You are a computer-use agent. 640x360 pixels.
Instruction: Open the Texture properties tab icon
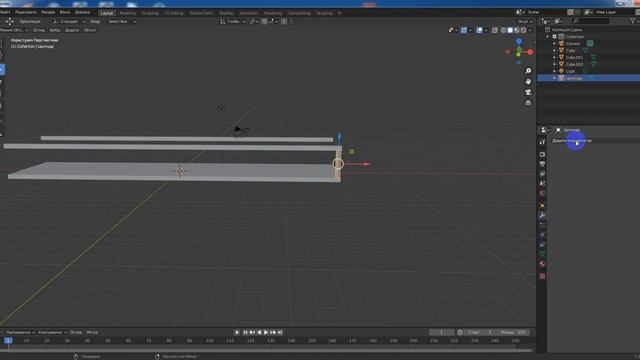542,276
